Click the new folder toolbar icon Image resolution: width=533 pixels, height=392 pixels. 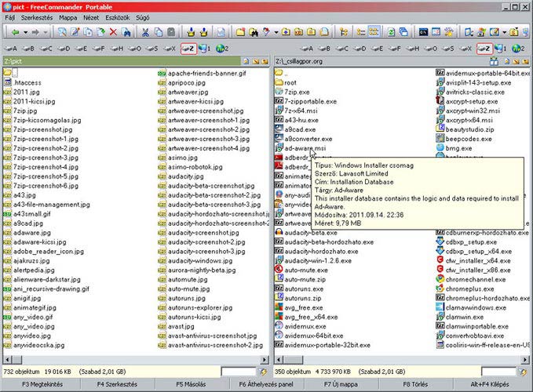click(240, 32)
